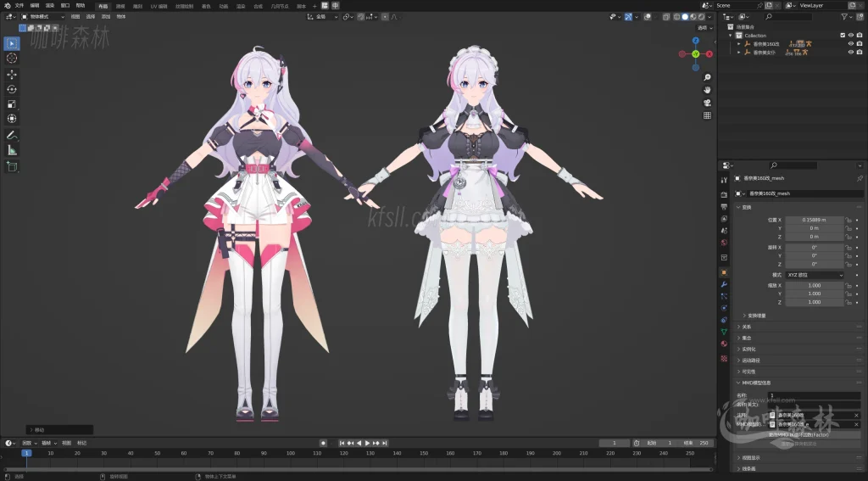868x481 pixels.
Task: Click the scale X value field
Action: [x=815, y=285]
